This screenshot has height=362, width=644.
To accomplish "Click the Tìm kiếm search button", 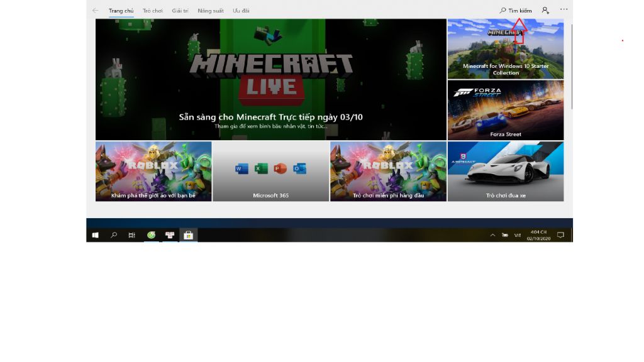I will 516,11.
